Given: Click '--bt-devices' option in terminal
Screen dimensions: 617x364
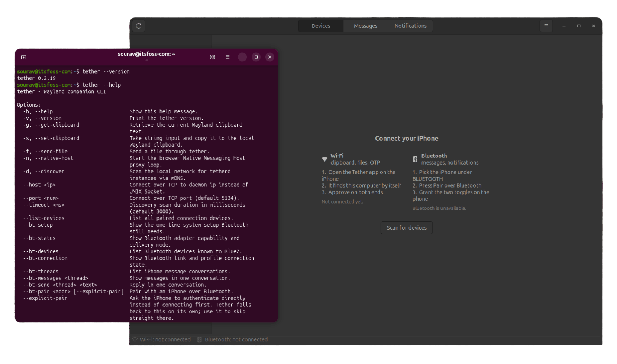Looking at the screenshot, I should click(41, 252).
